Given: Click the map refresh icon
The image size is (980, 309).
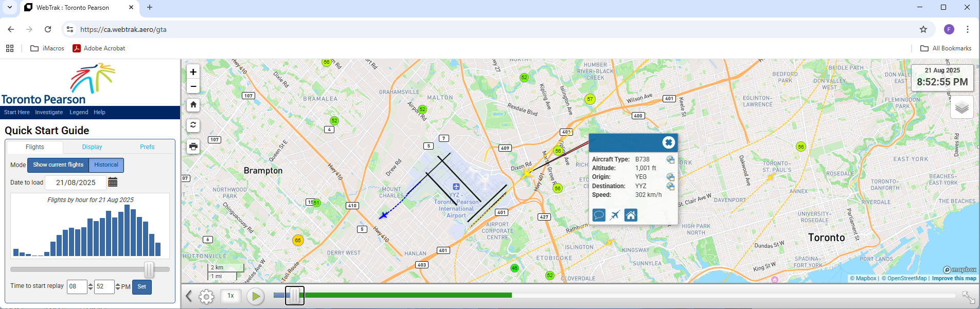Looking at the screenshot, I should pyautogui.click(x=193, y=125).
